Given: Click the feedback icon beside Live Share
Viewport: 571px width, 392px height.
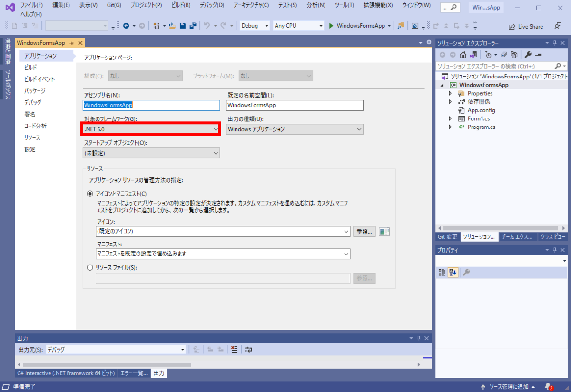Looking at the screenshot, I should [558, 26].
